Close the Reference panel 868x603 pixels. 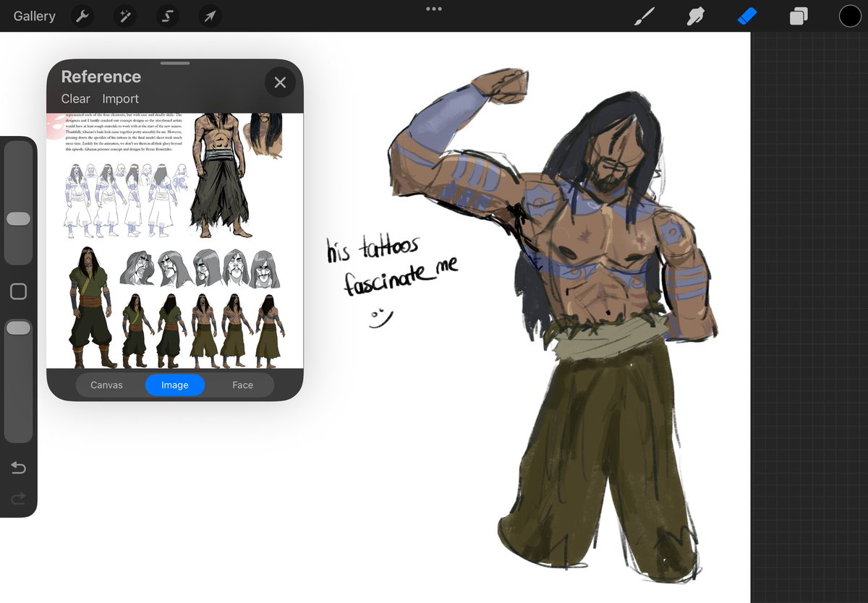click(280, 82)
